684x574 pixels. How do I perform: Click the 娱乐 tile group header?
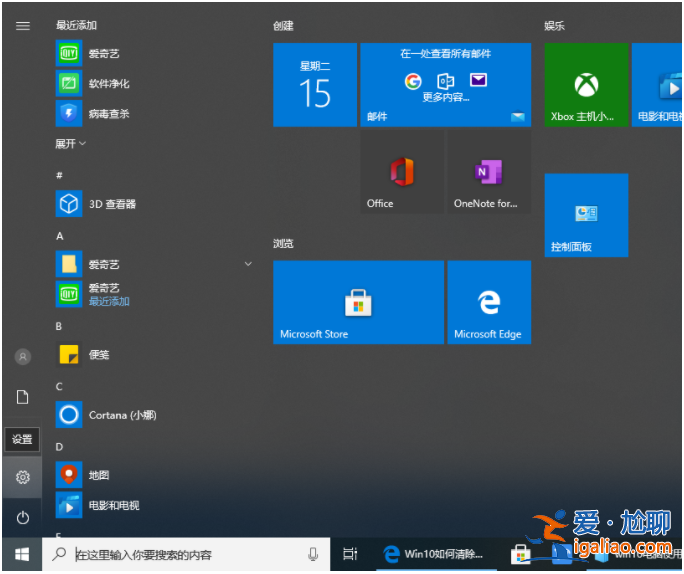554,26
